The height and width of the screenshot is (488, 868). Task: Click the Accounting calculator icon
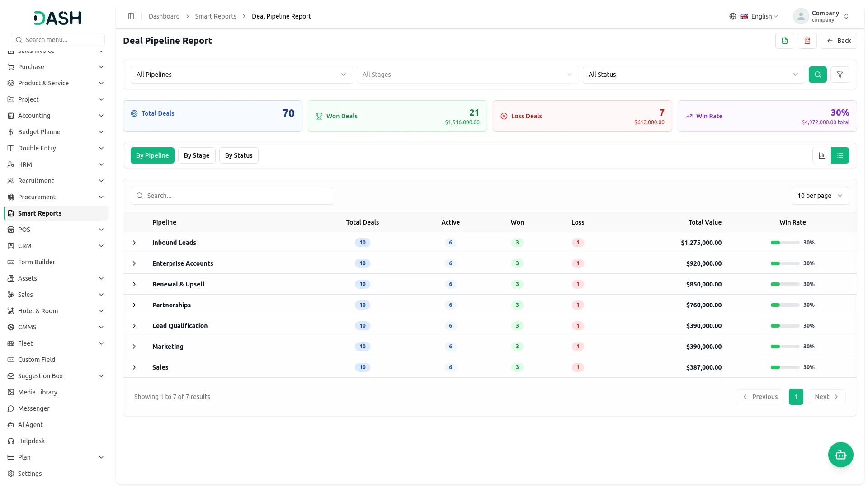click(x=11, y=116)
